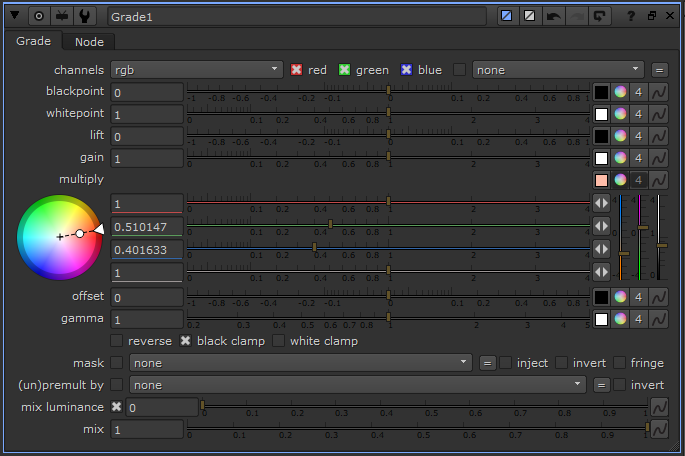This screenshot has height=456, width=685.
Task: Select the Grade tab
Action: coord(33,41)
